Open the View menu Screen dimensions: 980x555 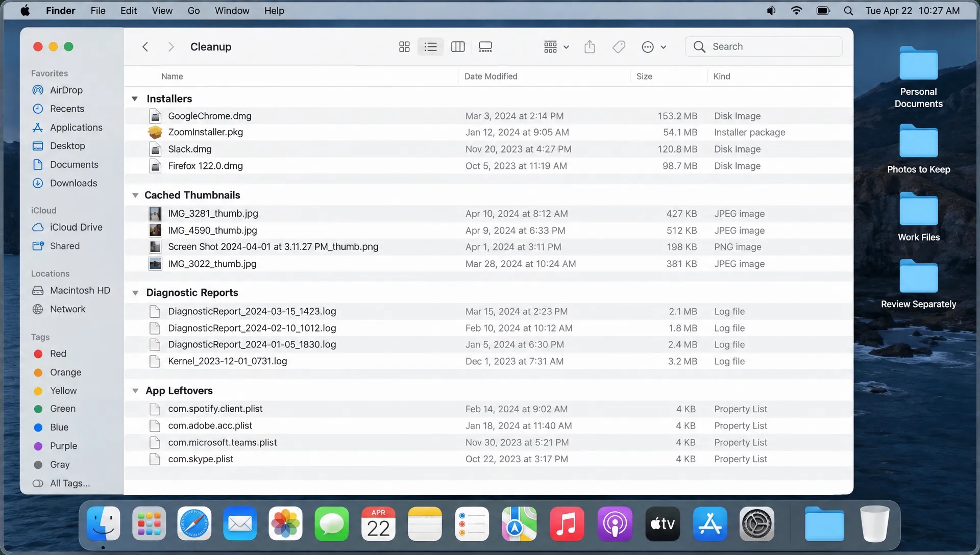(162, 10)
